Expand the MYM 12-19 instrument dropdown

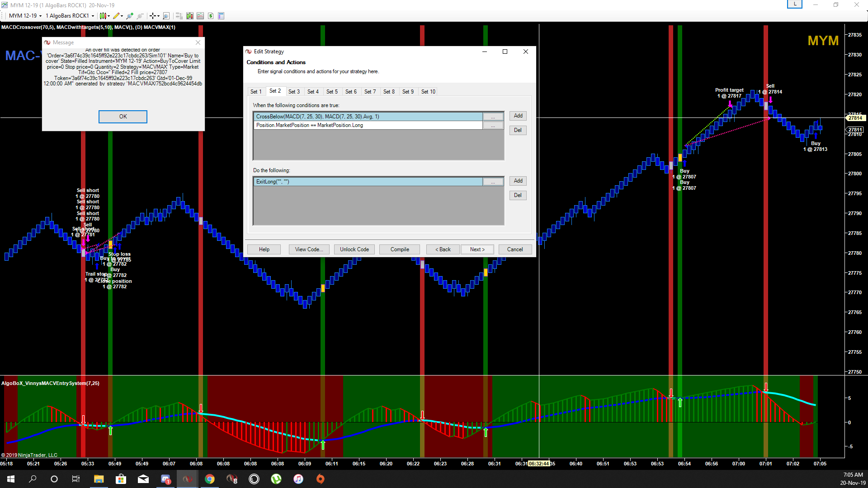(40, 16)
